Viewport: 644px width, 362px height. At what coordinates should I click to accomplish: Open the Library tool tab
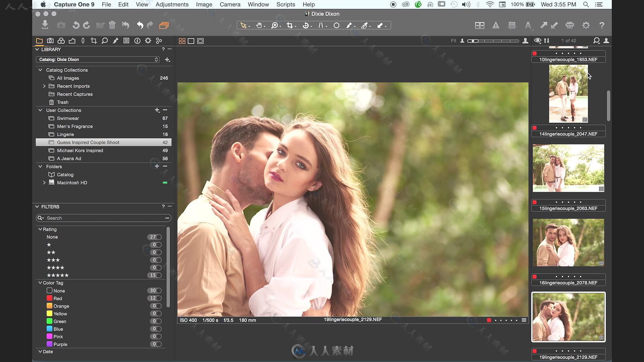39,41
